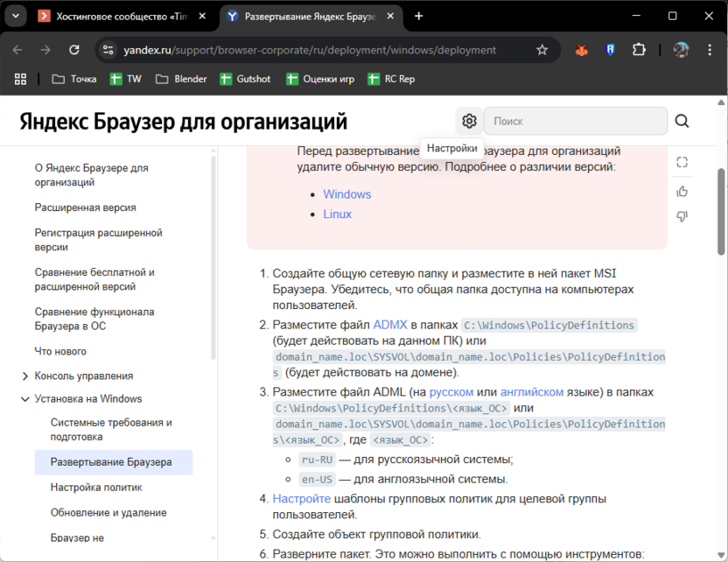This screenshot has width=728, height=562.
Task: Toggle fullscreen view icon
Action: 682,162
